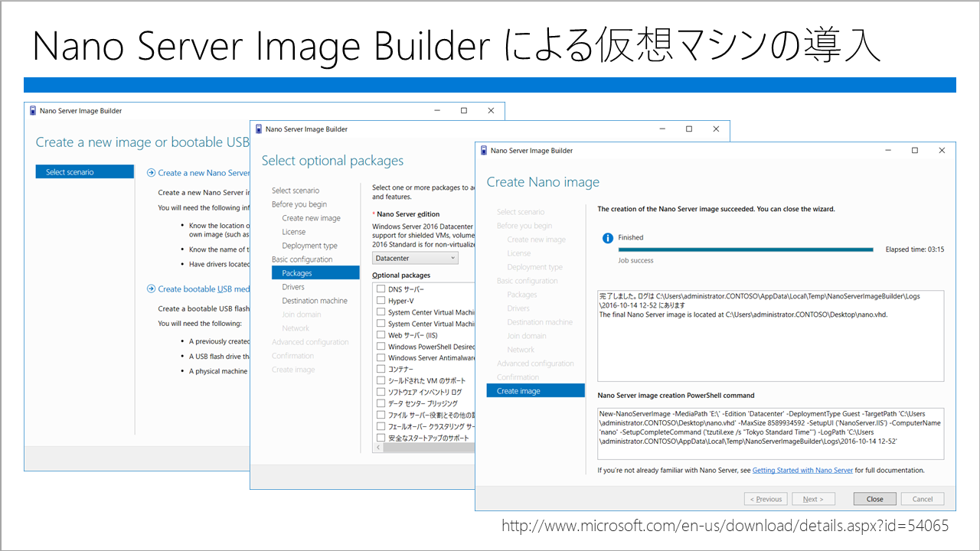This screenshot has width=980, height=551.
Task: Click the "Elapsed time: 03:15" text
Action: click(x=915, y=249)
